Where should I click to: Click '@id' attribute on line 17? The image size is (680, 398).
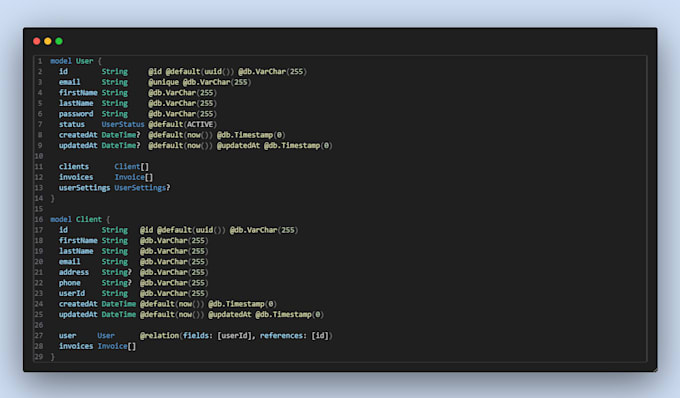[x=146, y=230]
